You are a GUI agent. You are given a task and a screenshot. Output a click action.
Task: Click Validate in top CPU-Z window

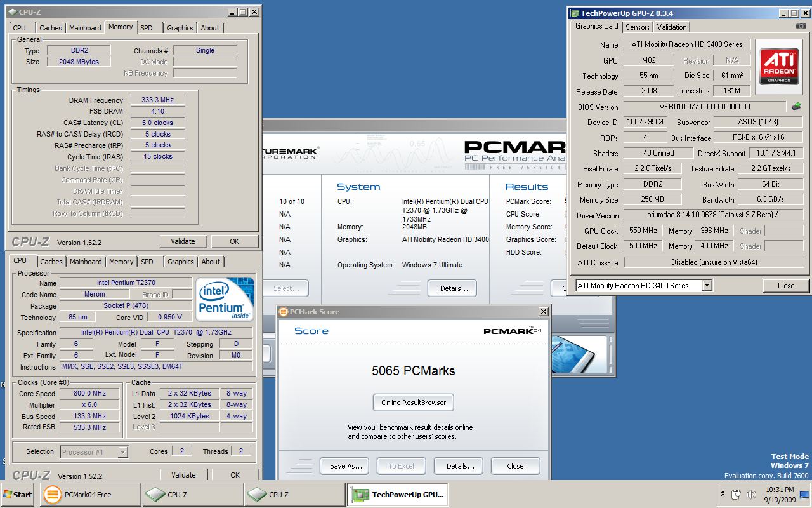[183, 241]
